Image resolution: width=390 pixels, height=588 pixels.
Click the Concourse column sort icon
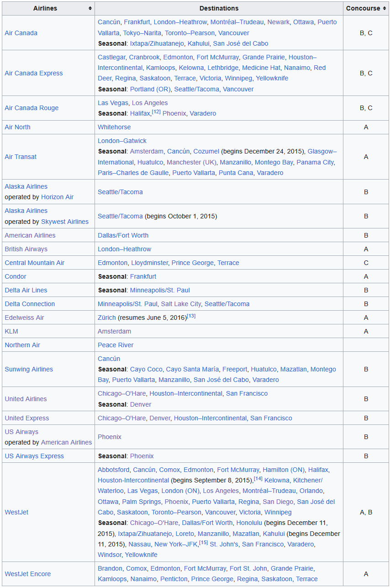[385, 8]
